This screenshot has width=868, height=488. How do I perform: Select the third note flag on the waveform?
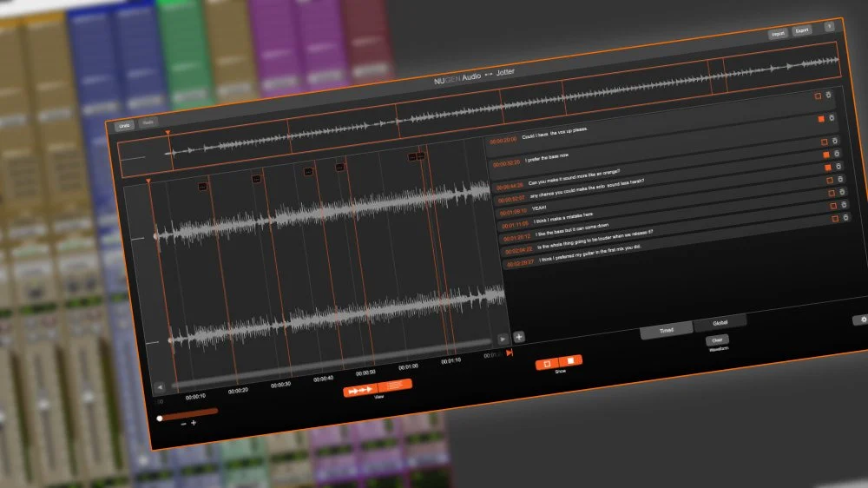[x=308, y=172]
